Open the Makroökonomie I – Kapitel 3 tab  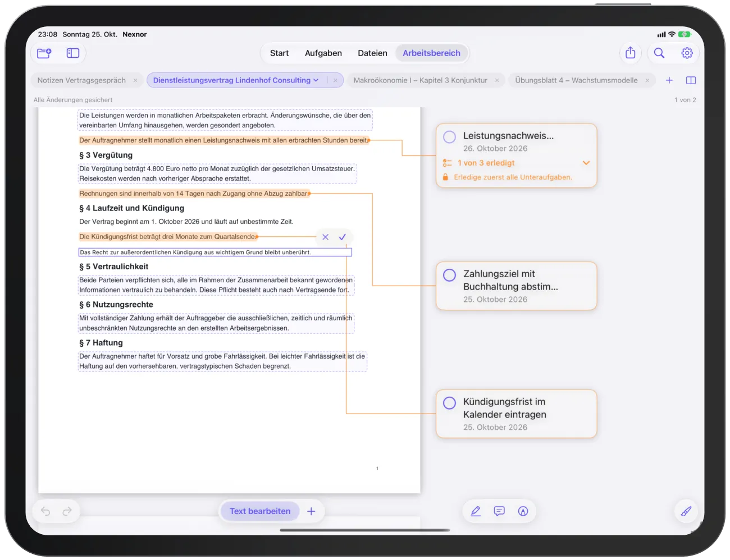(x=421, y=80)
